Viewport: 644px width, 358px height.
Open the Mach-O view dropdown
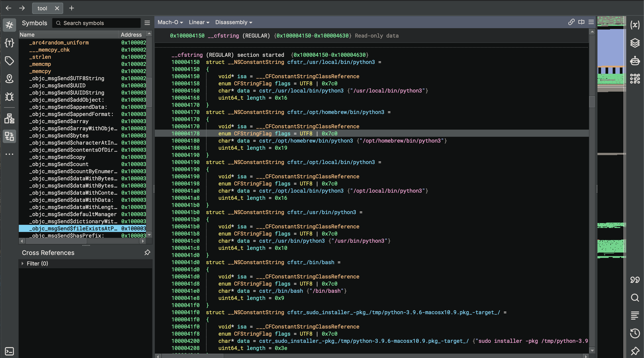(170, 22)
